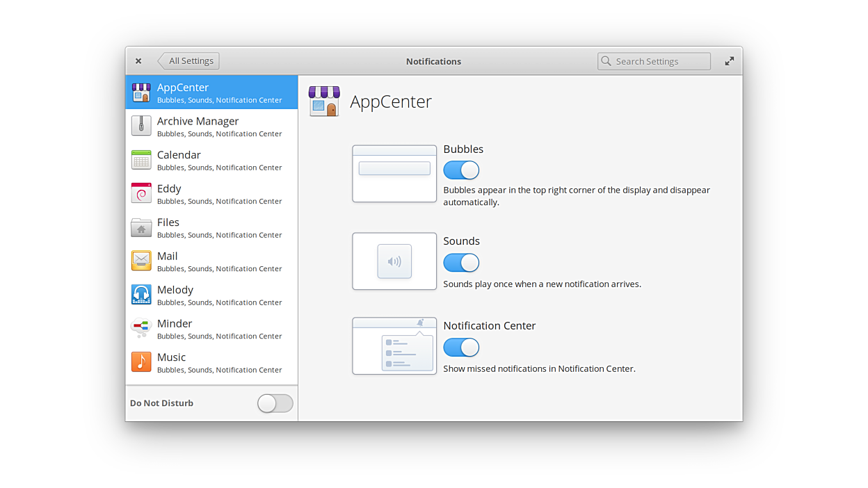Click the Eddy Debian swirl icon
This screenshot has width=868, height=488.
(141, 193)
